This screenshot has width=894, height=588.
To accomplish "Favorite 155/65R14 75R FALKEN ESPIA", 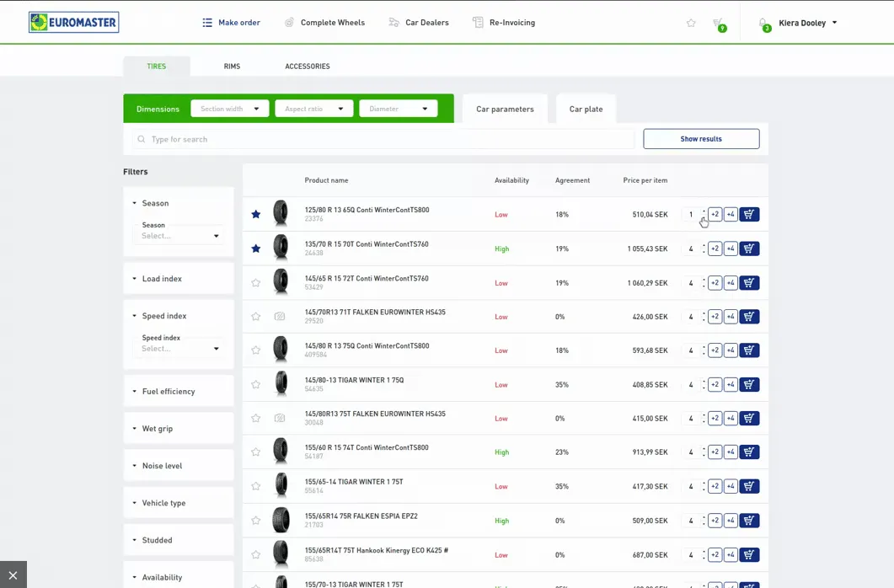I will tap(256, 521).
